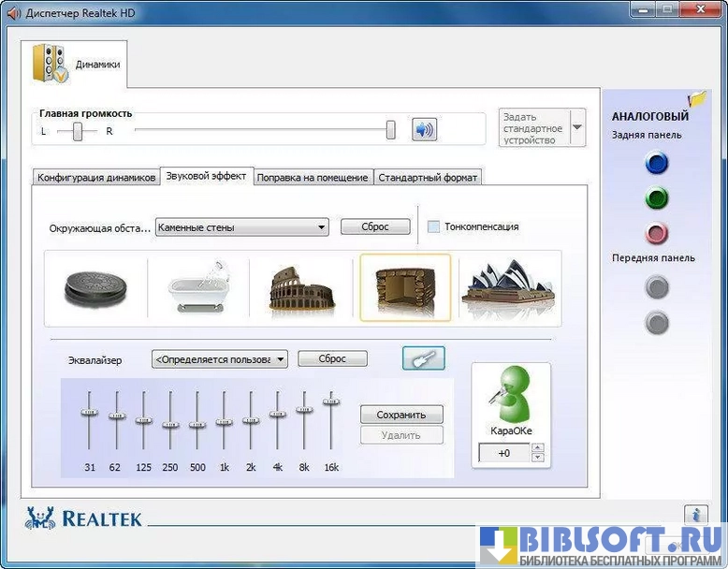Image resolution: width=728 pixels, height=569 pixels.
Task: Open the yellow folder connector settings icon
Action: tap(696, 98)
